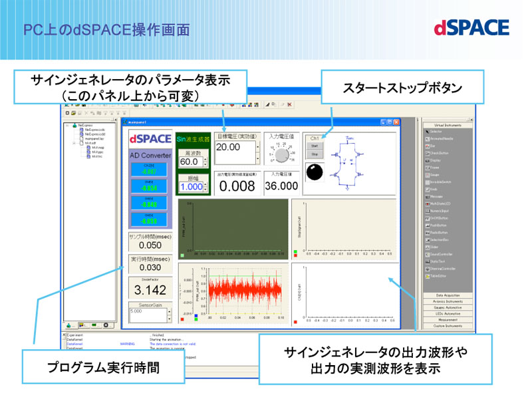Click the Ch1 Start button
Viewport: 532px width, 401px height.
click(x=315, y=146)
